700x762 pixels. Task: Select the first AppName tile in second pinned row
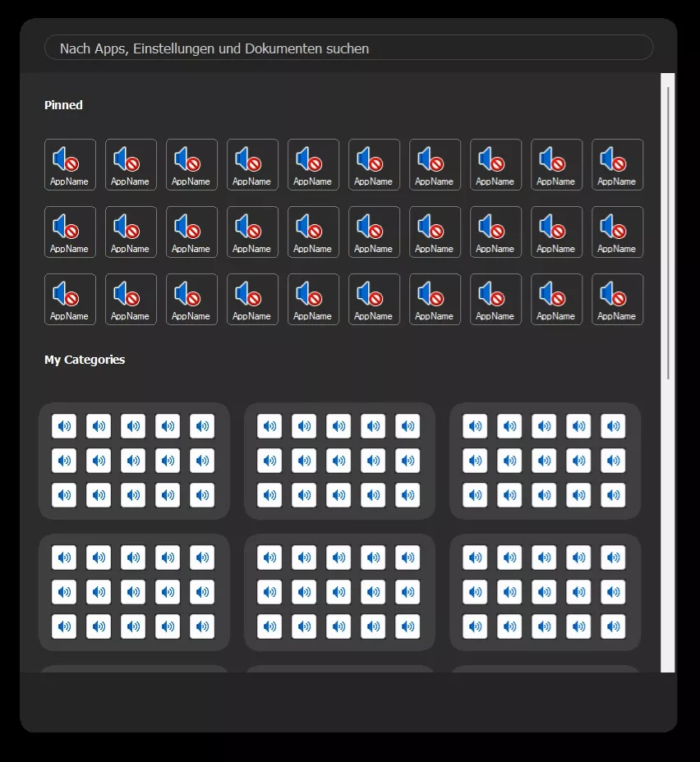[70, 232]
